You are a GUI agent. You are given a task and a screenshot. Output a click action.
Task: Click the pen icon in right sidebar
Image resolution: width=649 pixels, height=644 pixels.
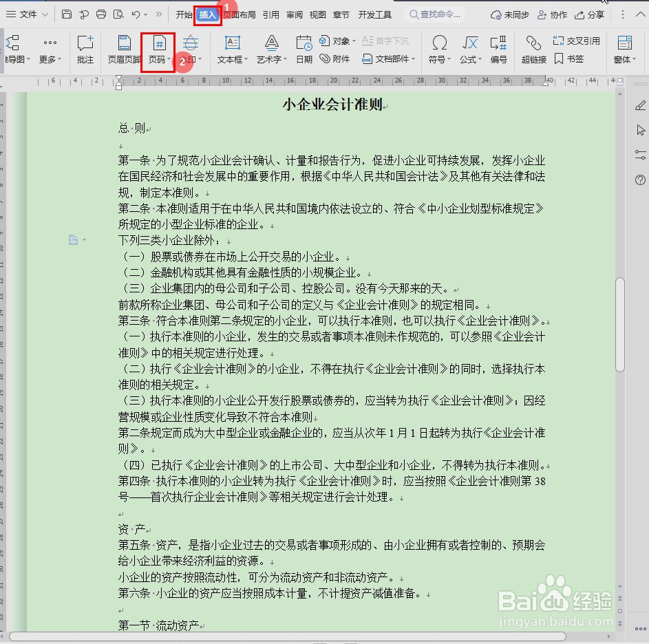(640, 105)
